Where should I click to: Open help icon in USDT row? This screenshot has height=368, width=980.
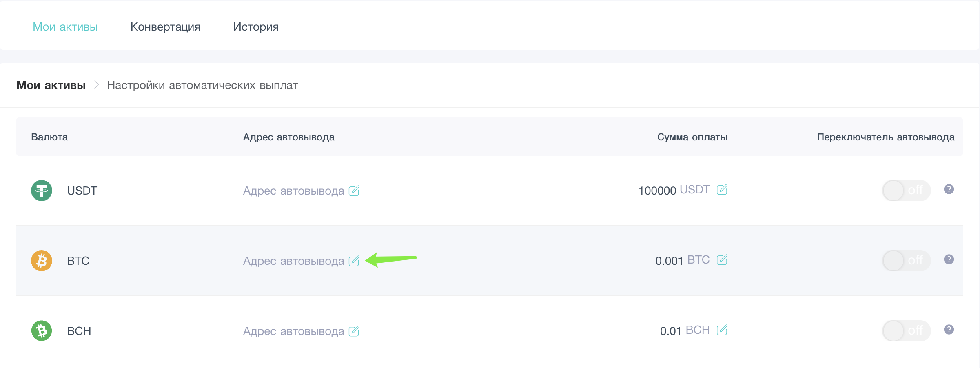[x=949, y=189]
